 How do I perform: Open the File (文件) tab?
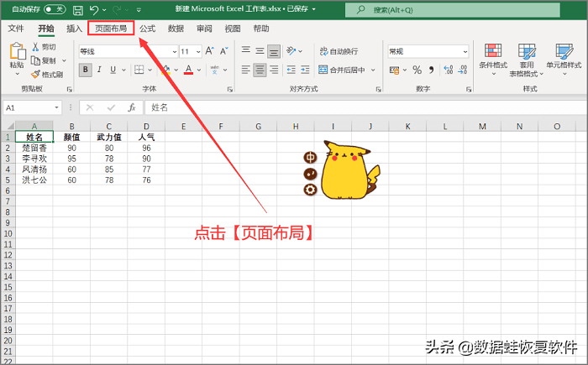[16, 29]
